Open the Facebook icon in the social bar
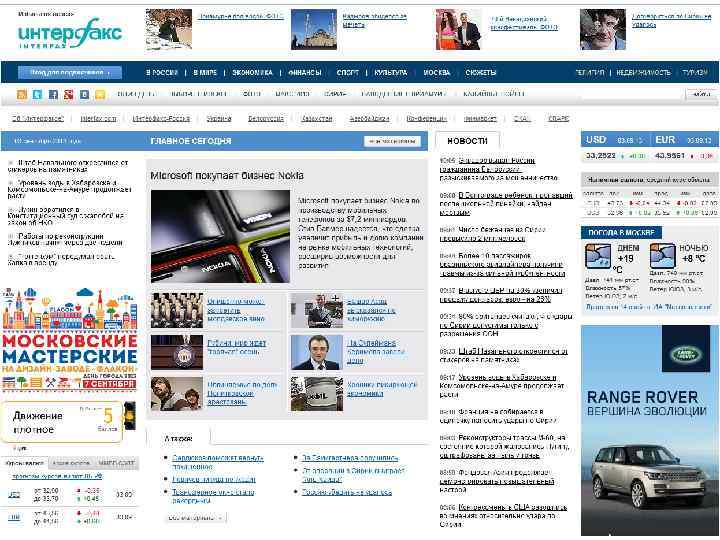This screenshot has width=720, height=540. point(53,95)
